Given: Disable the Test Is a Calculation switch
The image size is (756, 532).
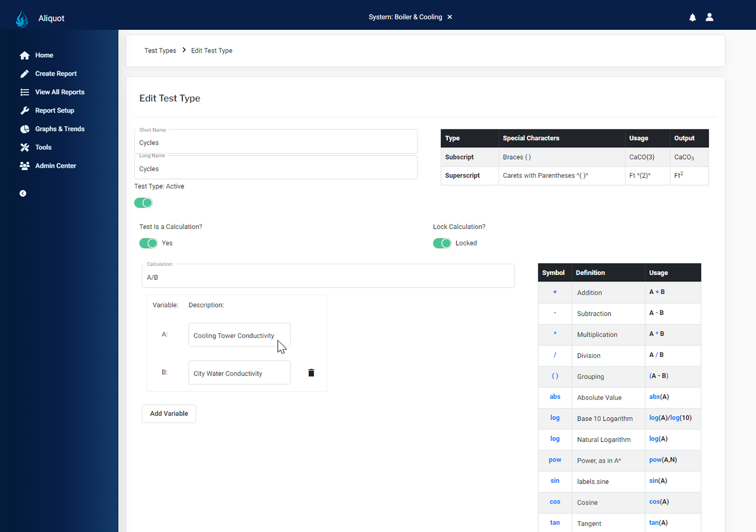Looking at the screenshot, I should click(x=148, y=243).
